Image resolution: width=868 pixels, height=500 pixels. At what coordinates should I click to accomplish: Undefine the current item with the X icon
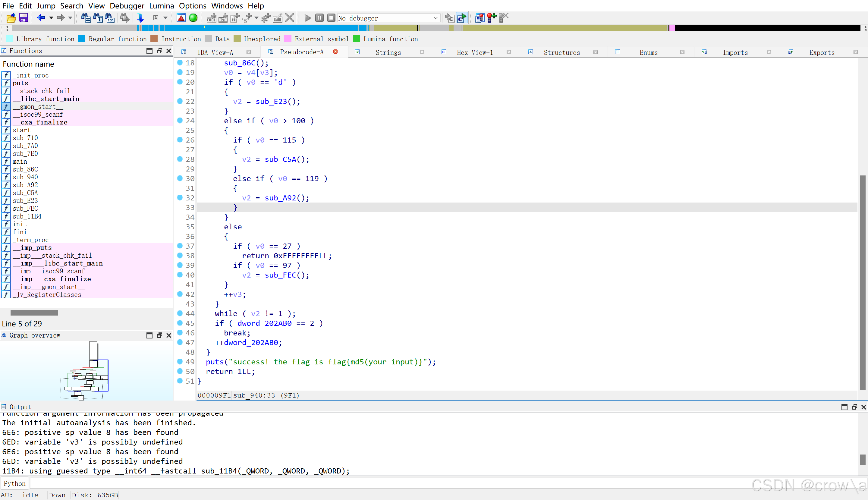pos(289,18)
